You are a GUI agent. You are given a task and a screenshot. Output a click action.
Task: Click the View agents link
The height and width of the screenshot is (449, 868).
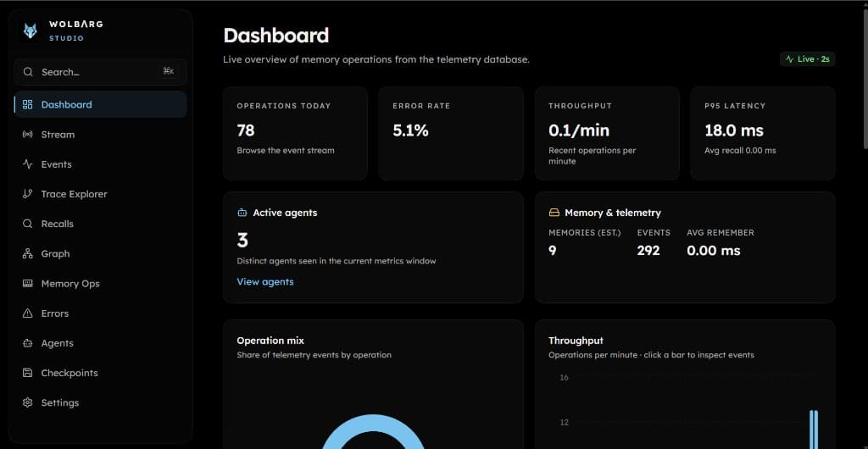[265, 281]
